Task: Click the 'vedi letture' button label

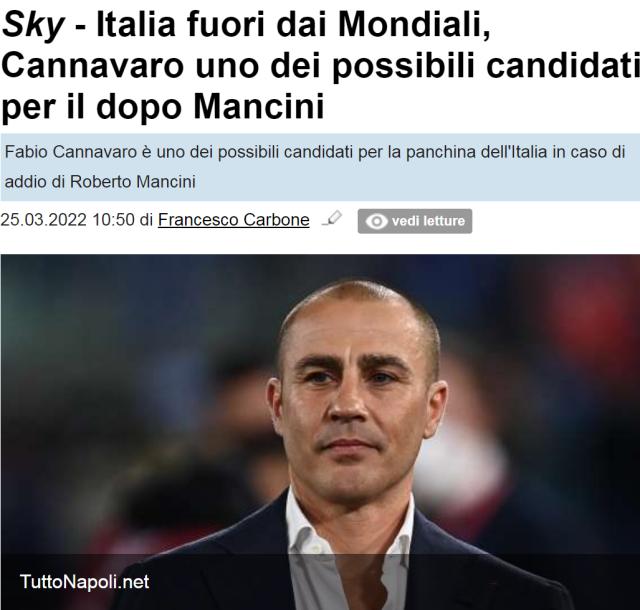Action: point(428,221)
